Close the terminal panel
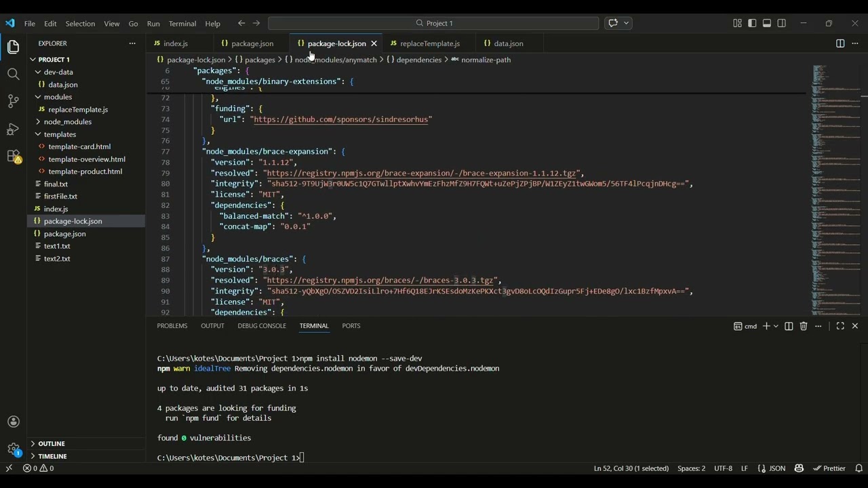This screenshot has width=868, height=488. pos(855,326)
